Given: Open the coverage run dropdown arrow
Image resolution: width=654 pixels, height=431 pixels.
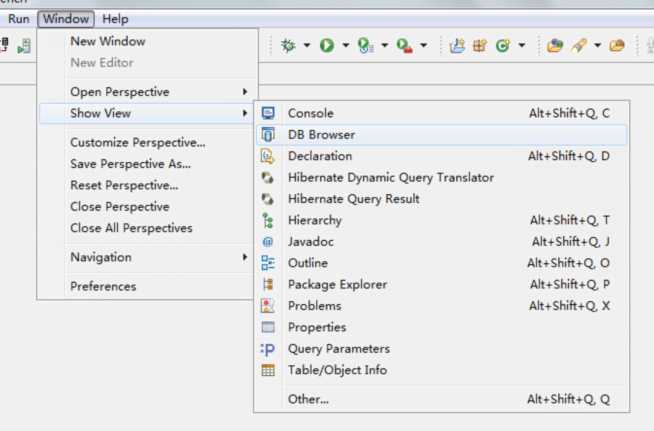Looking at the screenshot, I should coord(384,45).
